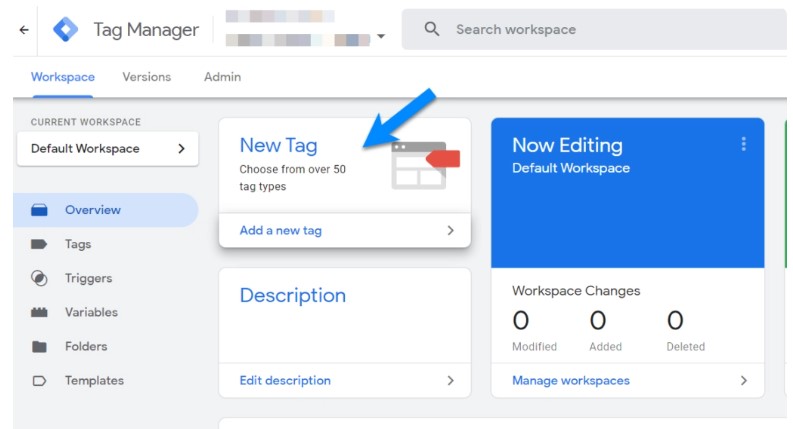Click the Overview briefcase icon
The width and height of the screenshot is (793, 429).
pyautogui.click(x=39, y=210)
